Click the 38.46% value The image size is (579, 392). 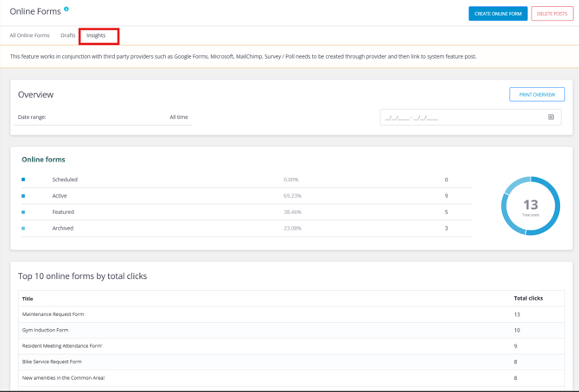pos(292,212)
